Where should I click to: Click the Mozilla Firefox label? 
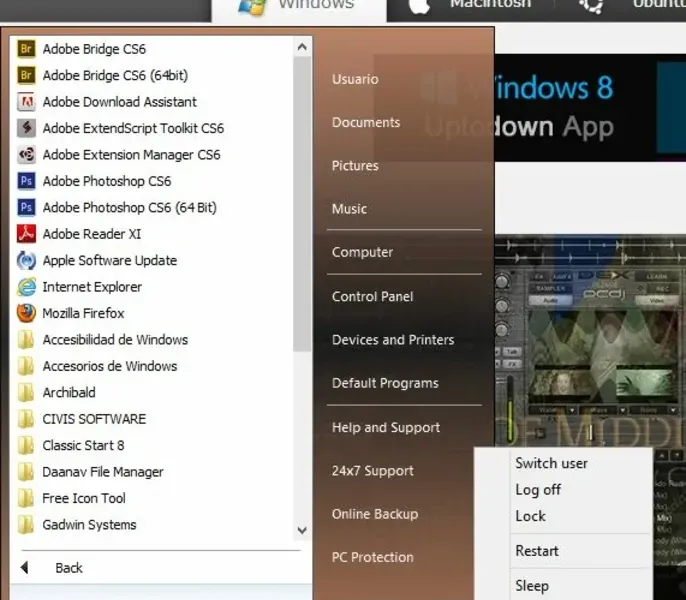pyautogui.click(x=83, y=313)
